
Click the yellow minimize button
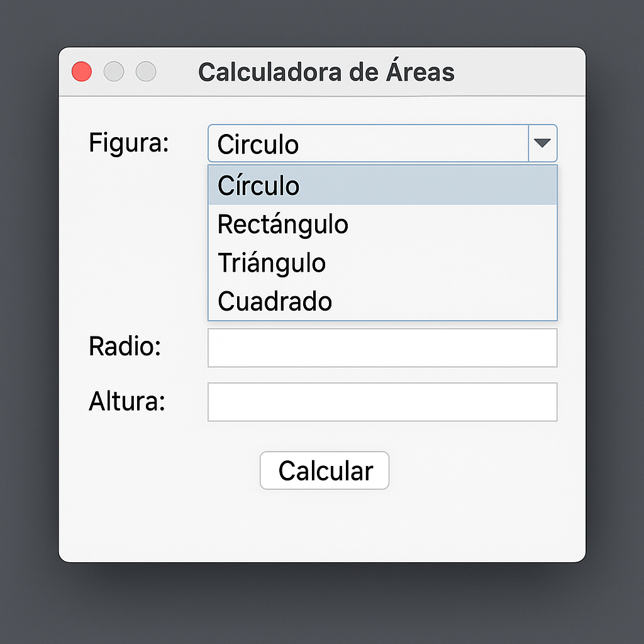pyautogui.click(x=114, y=72)
